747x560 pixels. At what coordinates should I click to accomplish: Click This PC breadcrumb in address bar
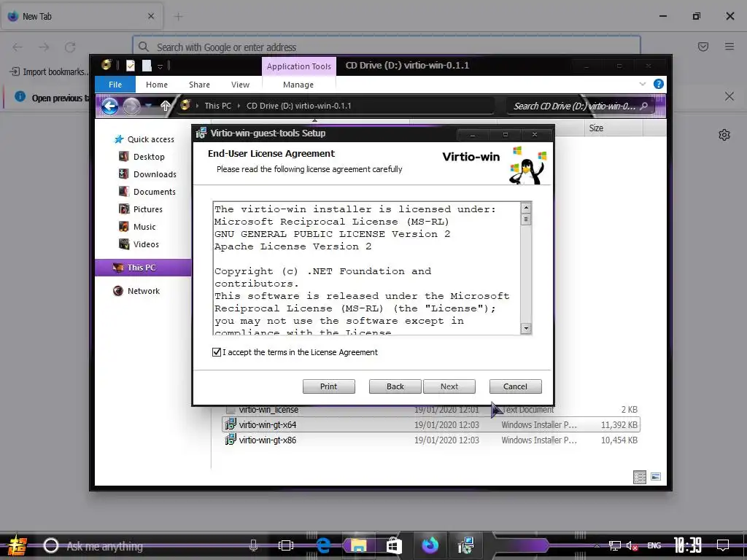[x=217, y=106]
